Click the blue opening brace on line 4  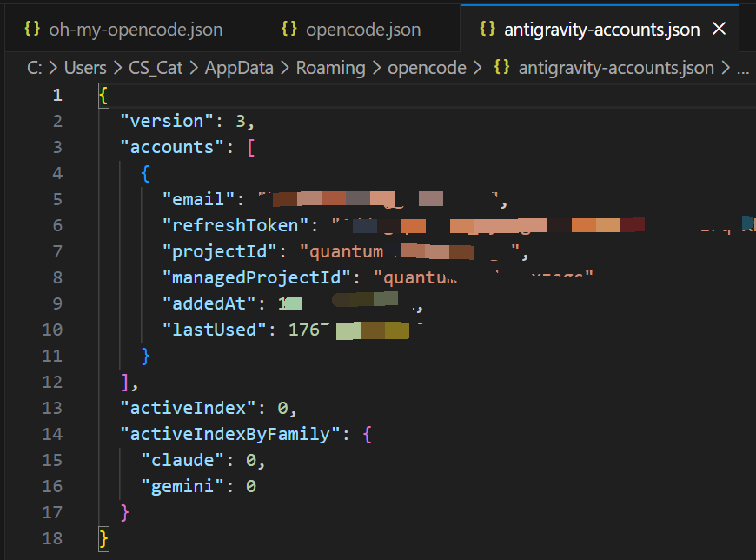146,173
